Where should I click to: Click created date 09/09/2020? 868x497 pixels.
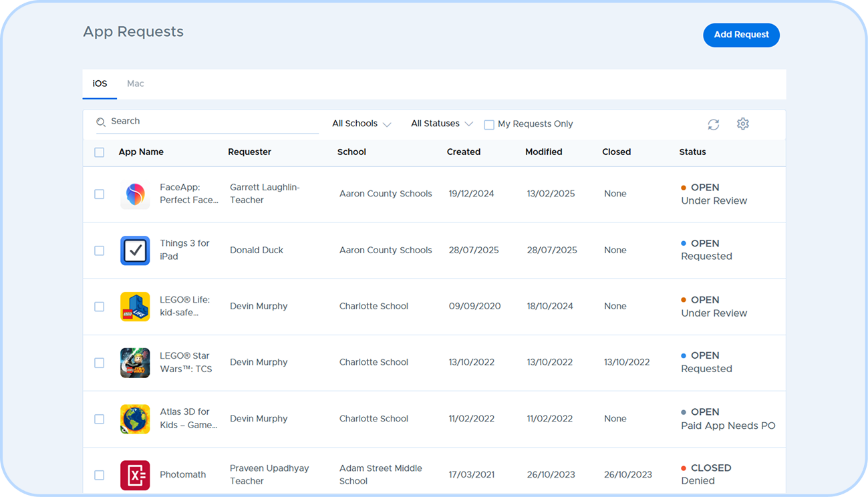(474, 306)
